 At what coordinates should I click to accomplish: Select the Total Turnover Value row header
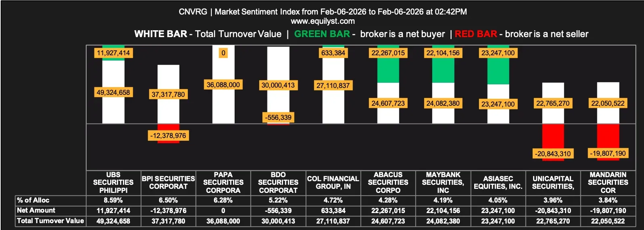[x=50, y=221]
